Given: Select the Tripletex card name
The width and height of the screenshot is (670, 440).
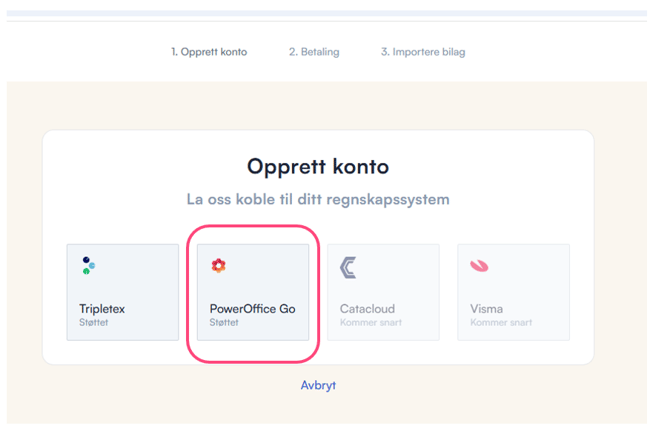Looking at the screenshot, I should [x=104, y=309].
